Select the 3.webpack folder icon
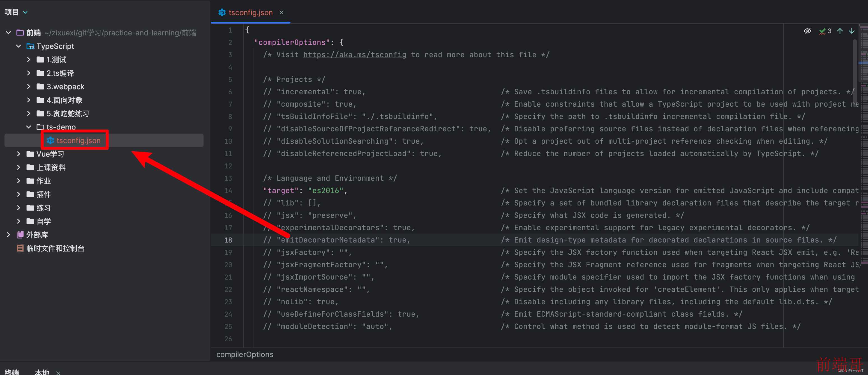Viewport: 868px width, 375px height. pyautogui.click(x=40, y=87)
